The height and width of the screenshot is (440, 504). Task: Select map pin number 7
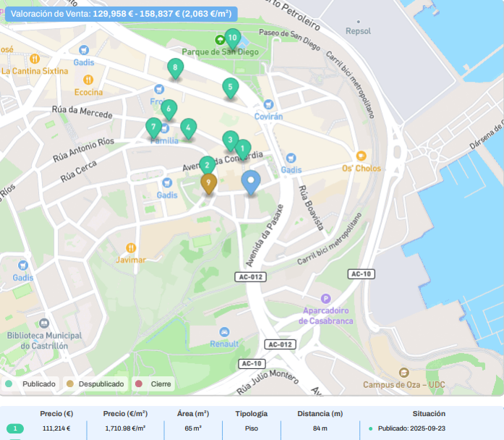(153, 127)
